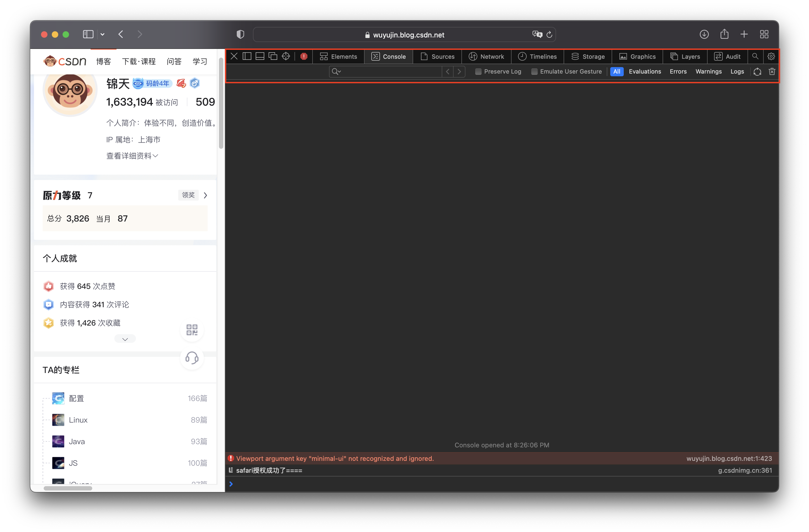Open the Audit panel

[727, 56]
